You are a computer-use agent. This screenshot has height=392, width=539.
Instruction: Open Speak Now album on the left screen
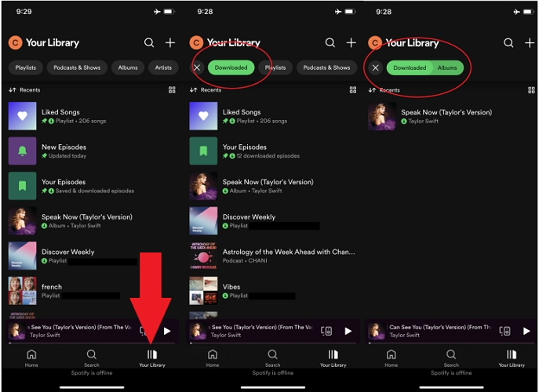92,221
